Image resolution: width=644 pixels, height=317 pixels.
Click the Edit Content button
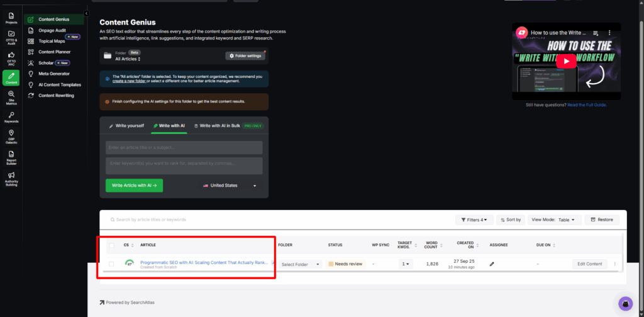coord(590,264)
